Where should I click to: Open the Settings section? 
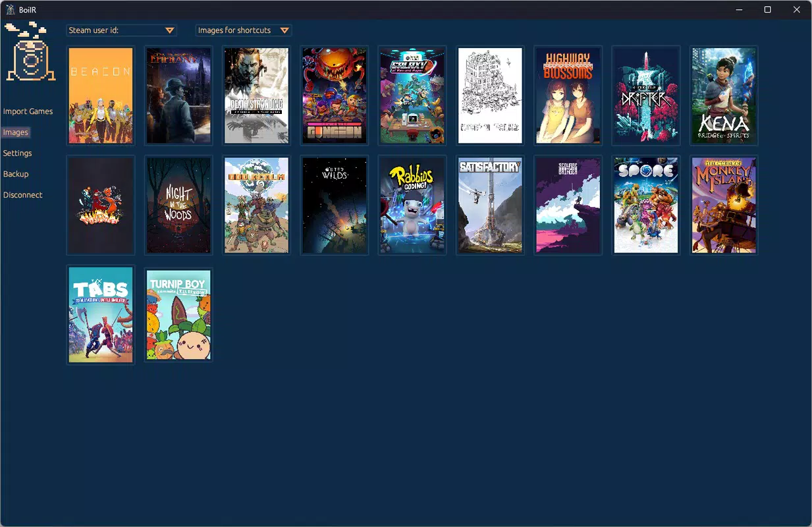(18, 153)
